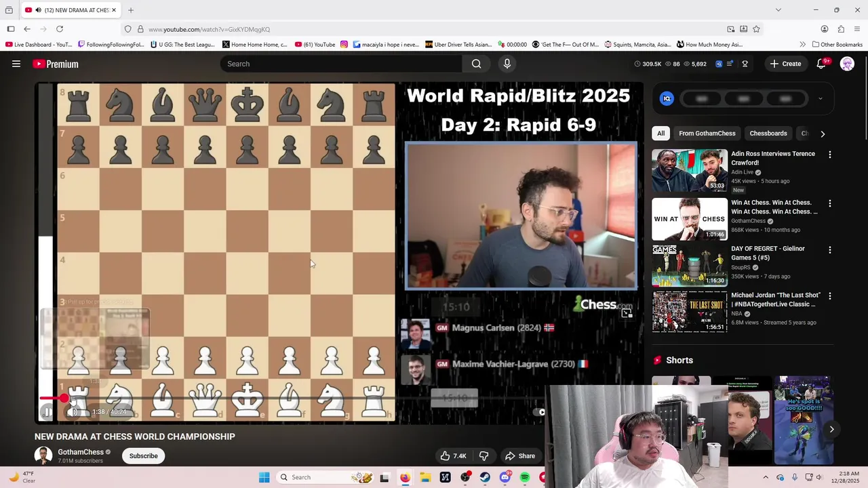Open the Other Bookmarks folder
This screenshot has height=488, width=868.
click(836, 45)
